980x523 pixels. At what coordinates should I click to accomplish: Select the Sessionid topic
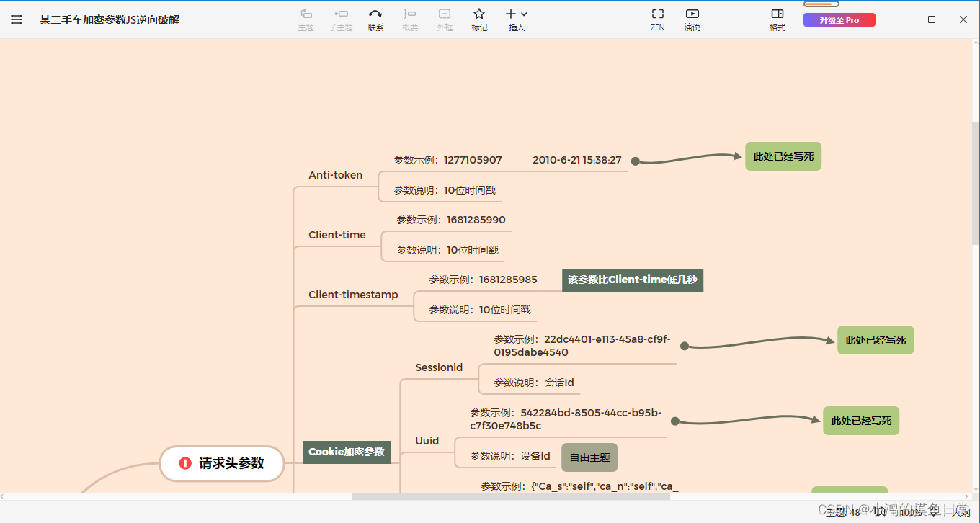[439, 367]
